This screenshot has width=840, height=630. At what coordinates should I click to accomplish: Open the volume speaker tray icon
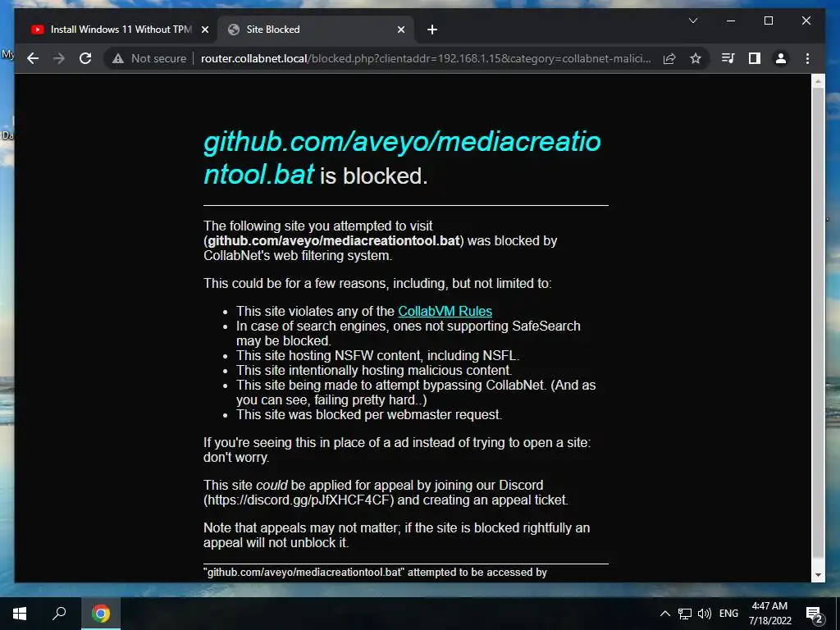pos(705,614)
